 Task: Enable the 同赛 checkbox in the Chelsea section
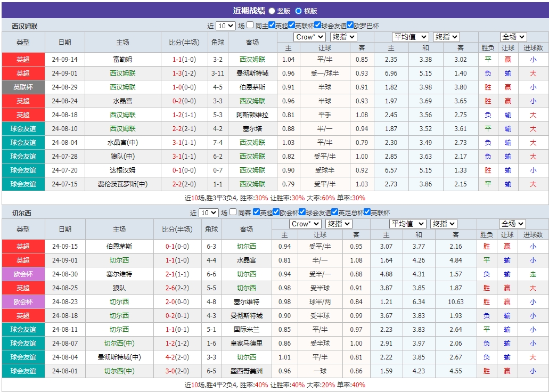click(x=234, y=211)
